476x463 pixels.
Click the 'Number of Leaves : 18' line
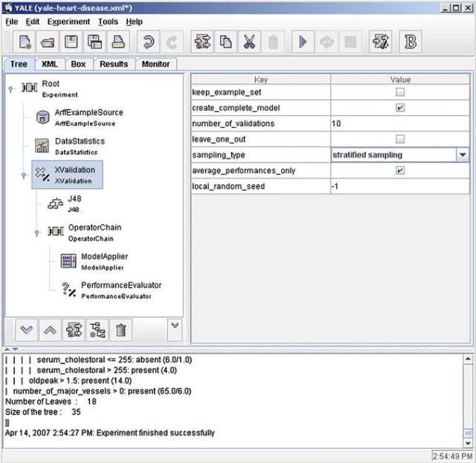click(51, 401)
